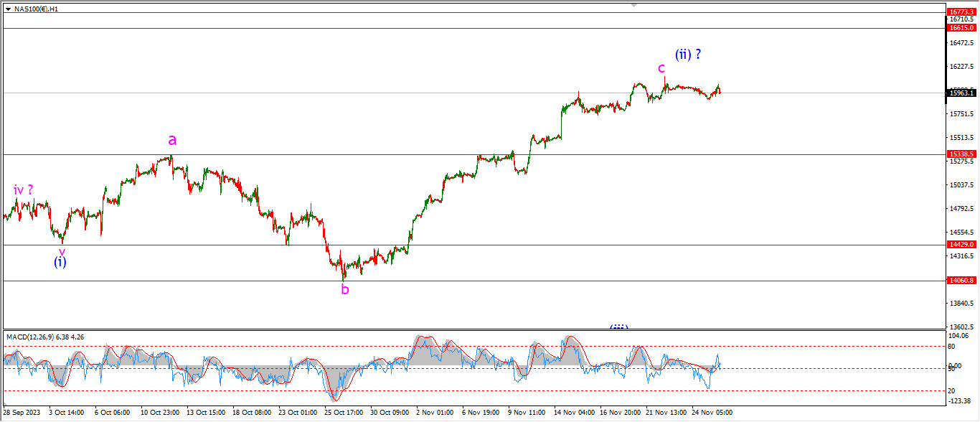Click the 16615.0 red price label

961,28
